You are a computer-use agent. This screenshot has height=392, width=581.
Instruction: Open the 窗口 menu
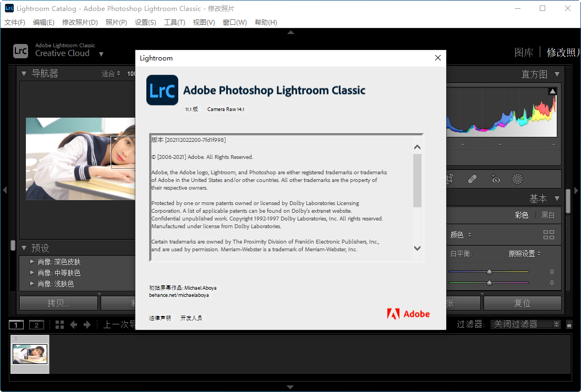click(234, 22)
